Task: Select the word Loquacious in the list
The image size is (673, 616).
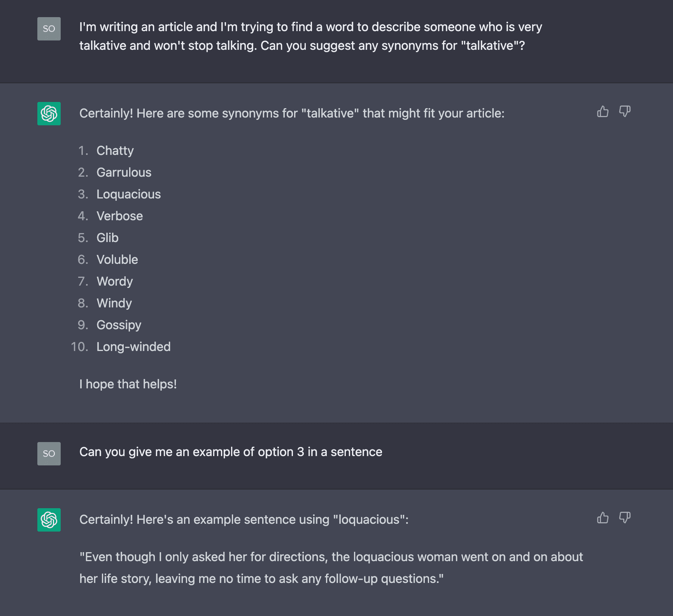Action: click(x=129, y=194)
